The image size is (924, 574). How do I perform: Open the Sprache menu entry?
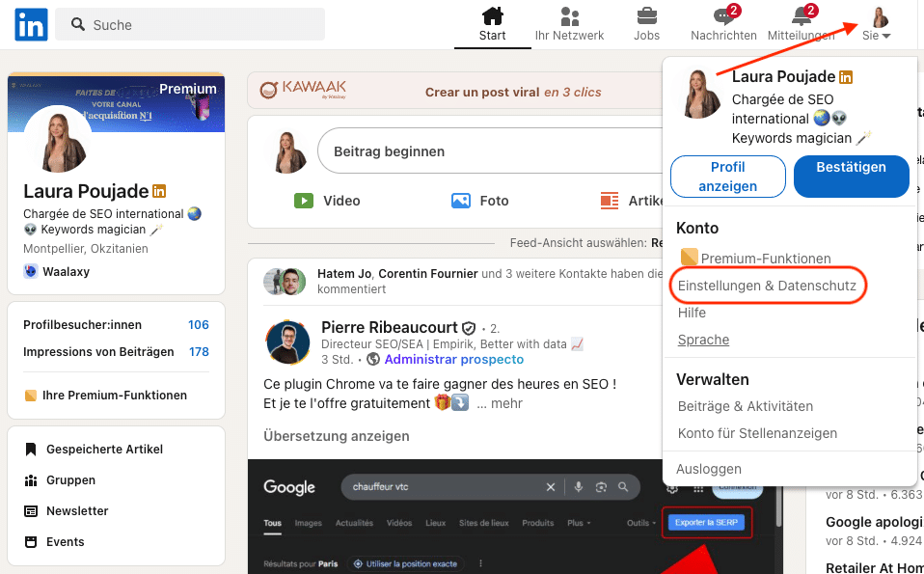[x=703, y=340]
